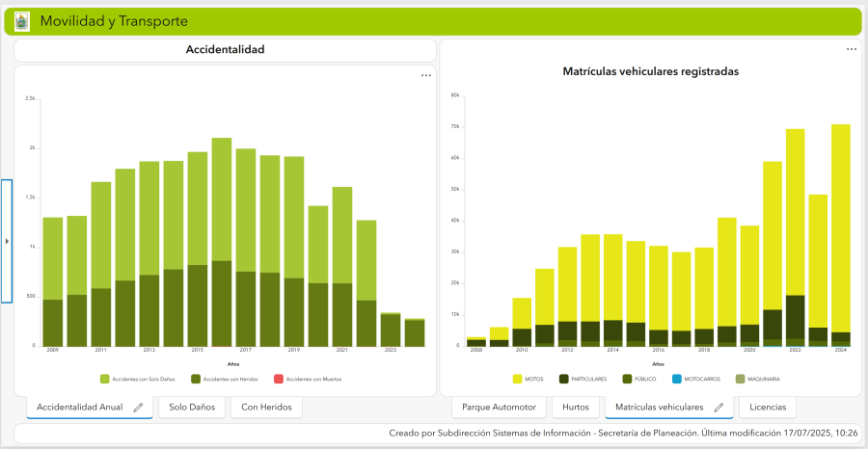Open the Accidentalidad chart options ellipsis menu
The width and height of the screenshot is (868, 449).
click(x=425, y=76)
